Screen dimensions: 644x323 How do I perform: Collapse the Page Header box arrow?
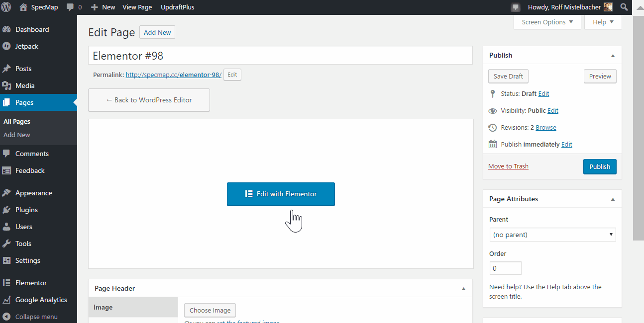(463, 289)
